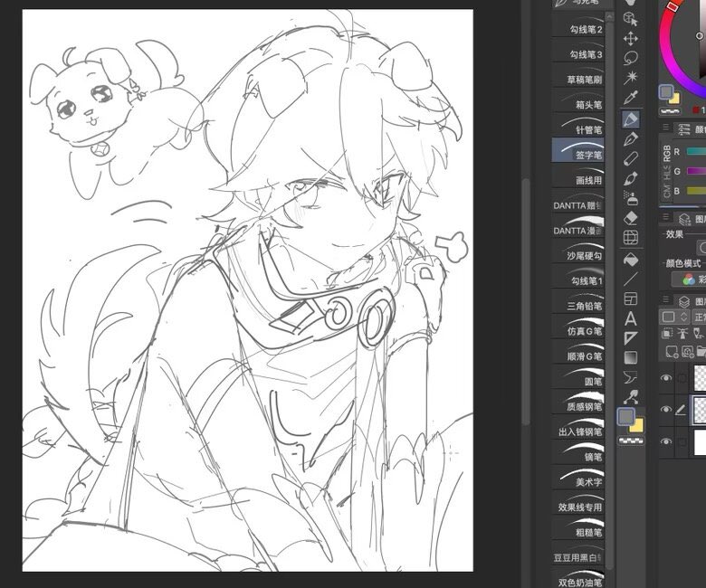Select the middle layer thumbnail
This screenshot has width=706, height=588.
coord(701,410)
